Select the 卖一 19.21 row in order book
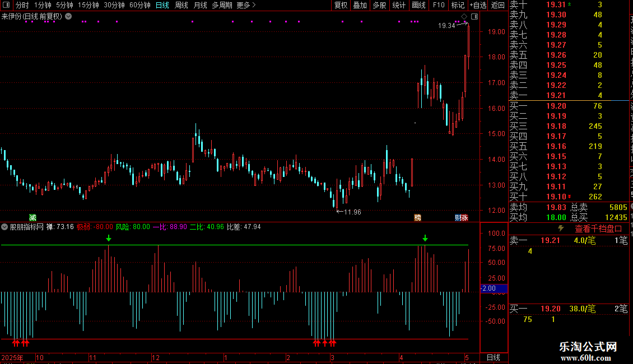This screenshot has height=364, width=633. (569, 95)
